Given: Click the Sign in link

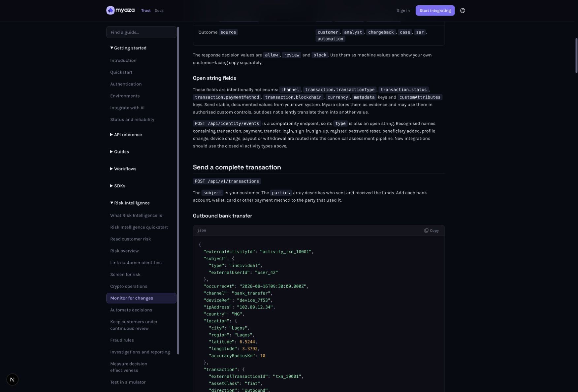Looking at the screenshot, I should tap(403, 11).
